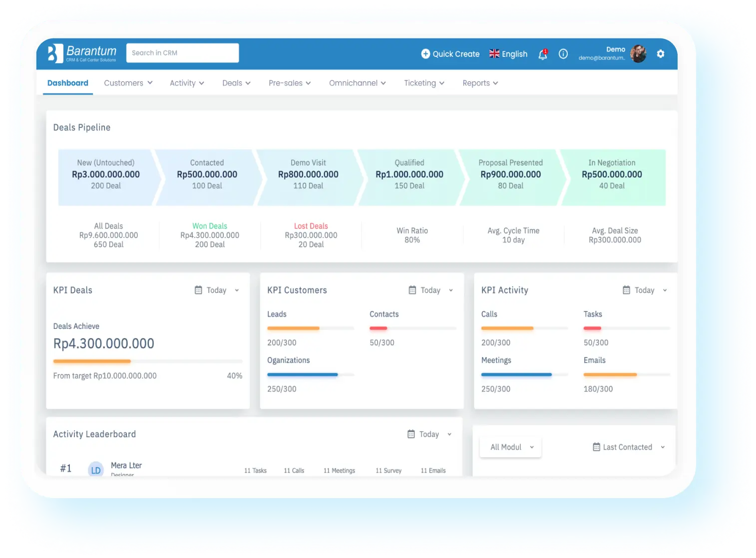Screen dimensions: 756x558
Task: Click the Demo user profile avatar
Action: pos(638,54)
